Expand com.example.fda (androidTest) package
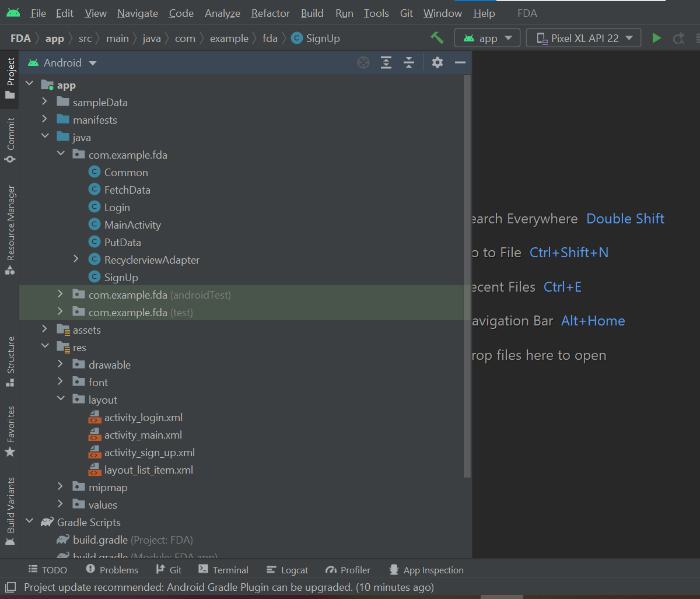This screenshot has height=599, width=700. [x=61, y=295]
